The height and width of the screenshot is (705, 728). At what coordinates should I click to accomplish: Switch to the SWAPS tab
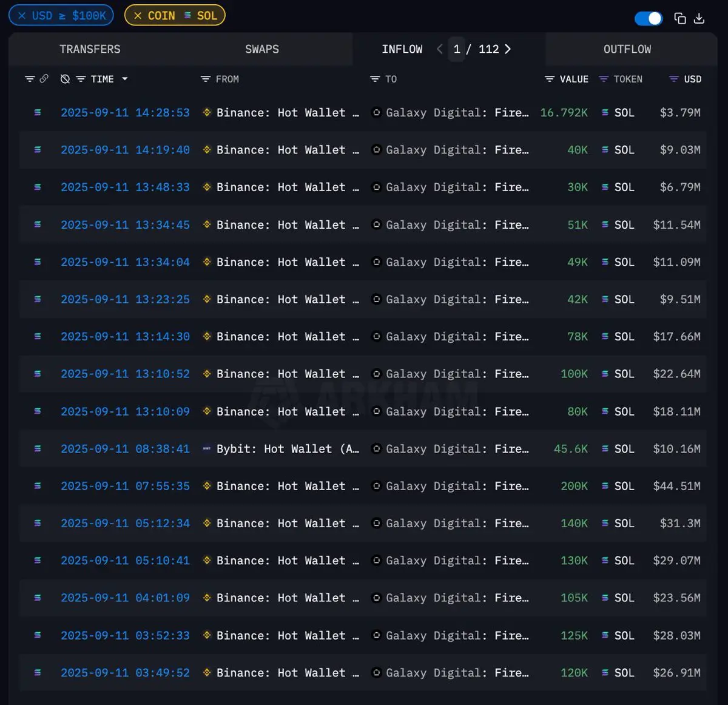tap(262, 49)
